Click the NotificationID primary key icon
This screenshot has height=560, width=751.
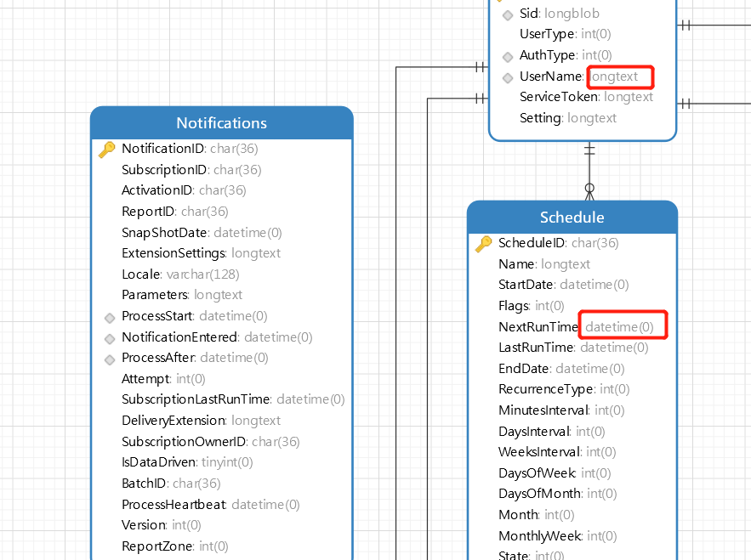(x=107, y=149)
